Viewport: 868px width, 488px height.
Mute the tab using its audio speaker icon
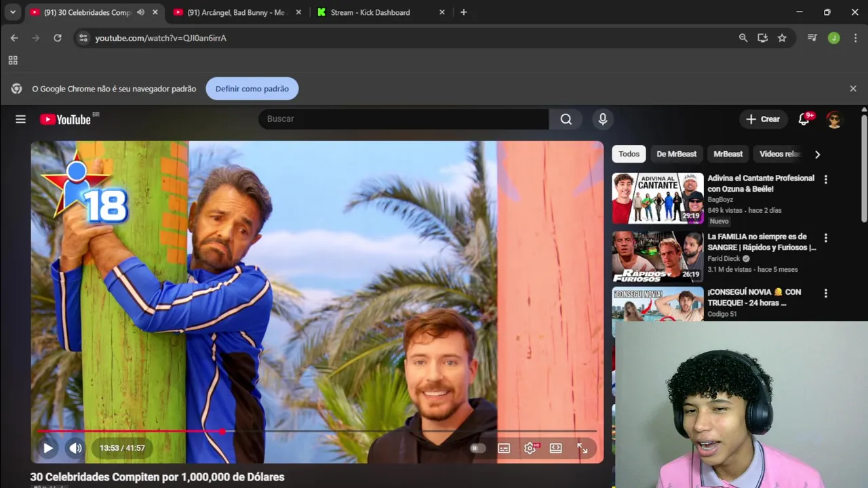point(140,12)
